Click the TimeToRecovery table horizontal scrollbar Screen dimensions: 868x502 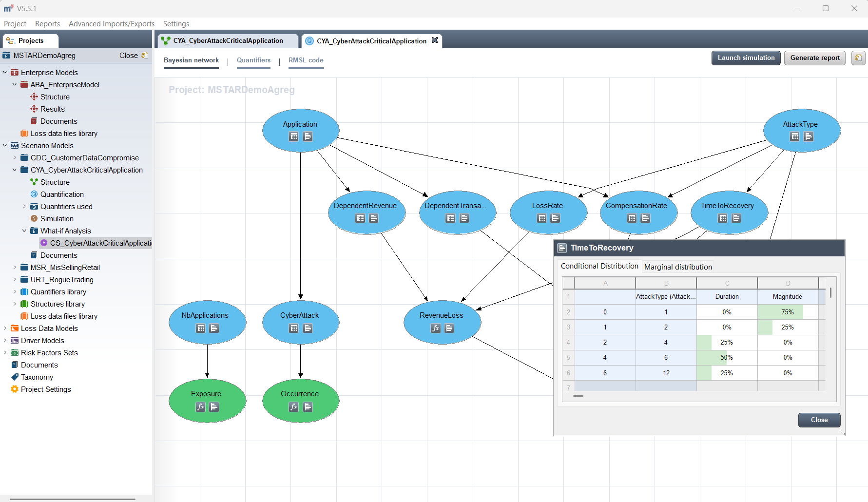click(x=579, y=396)
